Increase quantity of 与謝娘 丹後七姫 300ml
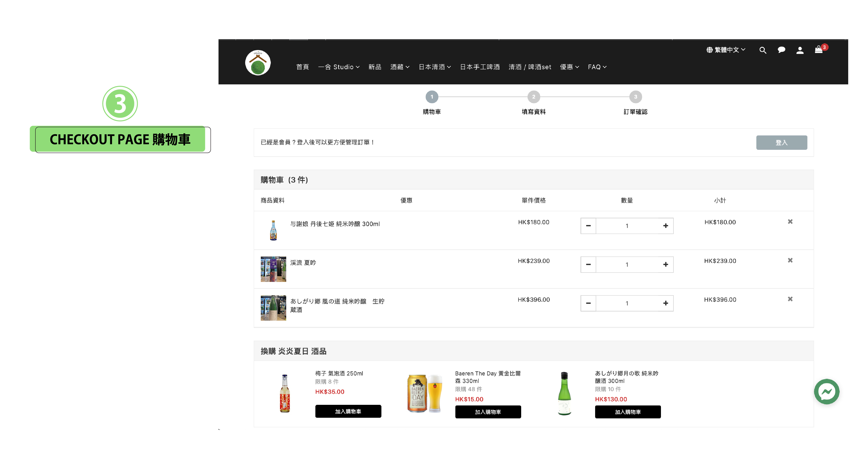 coord(665,226)
